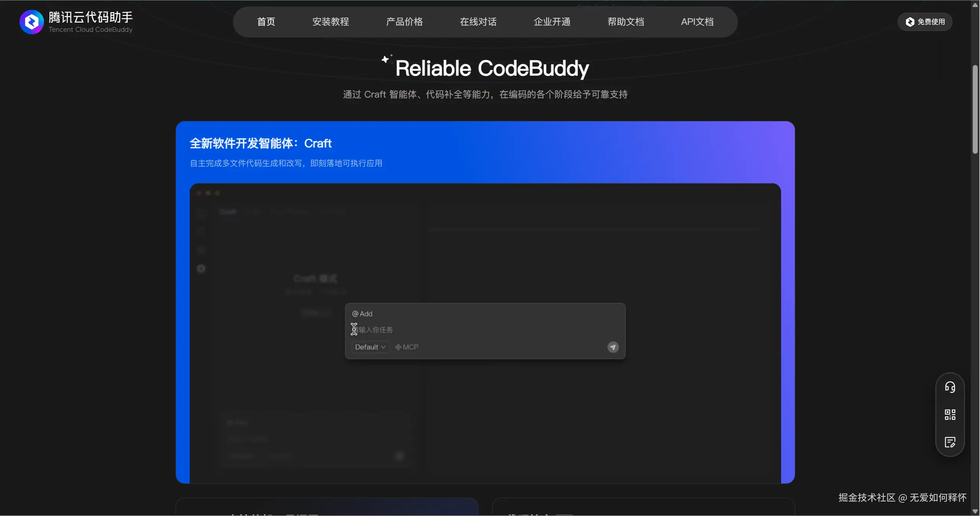Click the 免费使用 button
This screenshot has width=980, height=516.
925,22
